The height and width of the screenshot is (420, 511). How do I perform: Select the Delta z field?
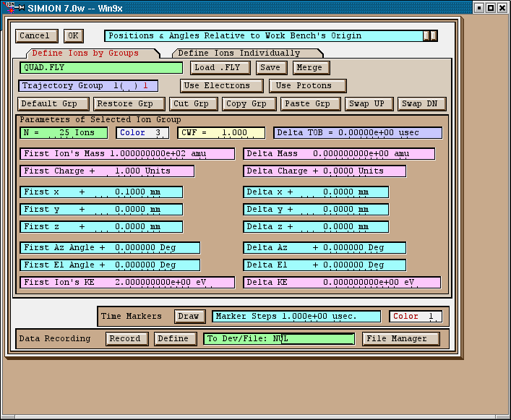316,227
